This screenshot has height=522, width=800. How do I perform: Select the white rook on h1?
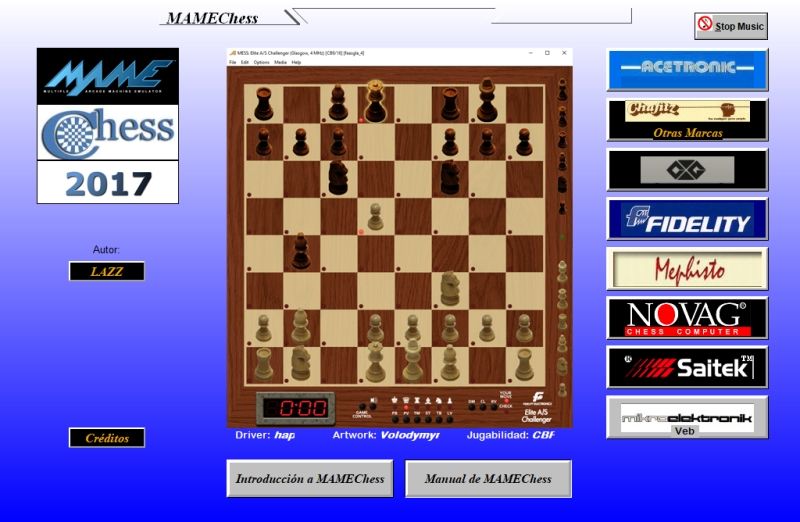coord(524,364)
